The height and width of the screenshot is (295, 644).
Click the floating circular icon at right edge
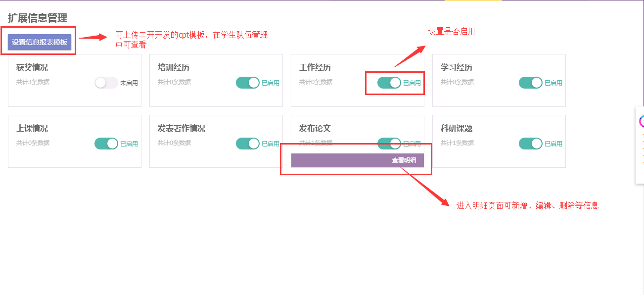pyautogui.click(x=642, y=121)
